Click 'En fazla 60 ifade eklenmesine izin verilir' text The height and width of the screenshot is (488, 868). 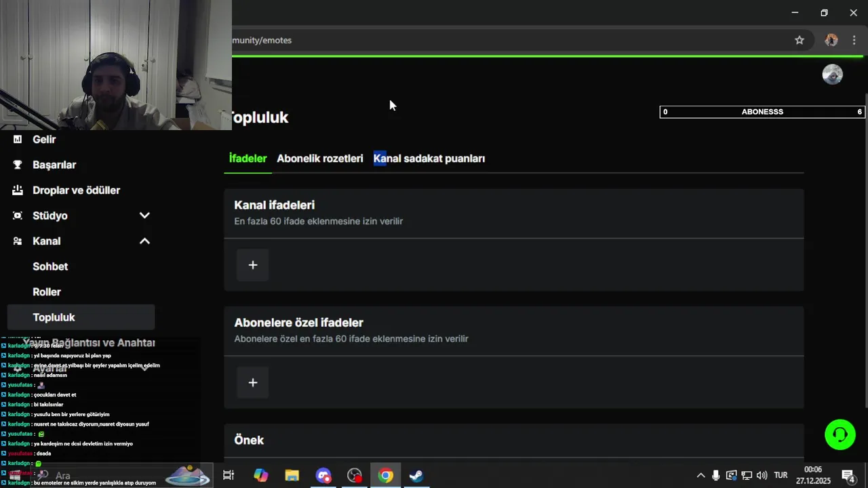[x=319, y=222]
